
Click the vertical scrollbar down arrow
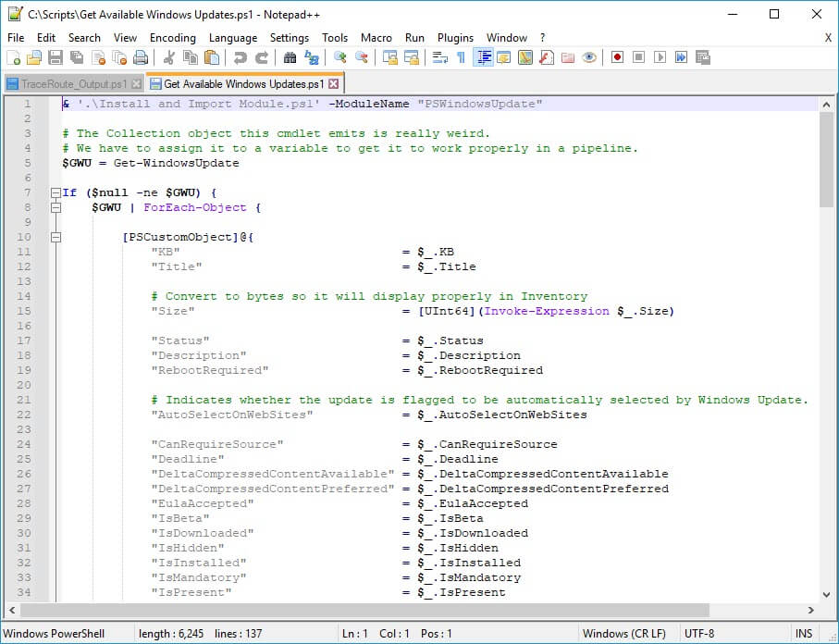tap(827, 593)
